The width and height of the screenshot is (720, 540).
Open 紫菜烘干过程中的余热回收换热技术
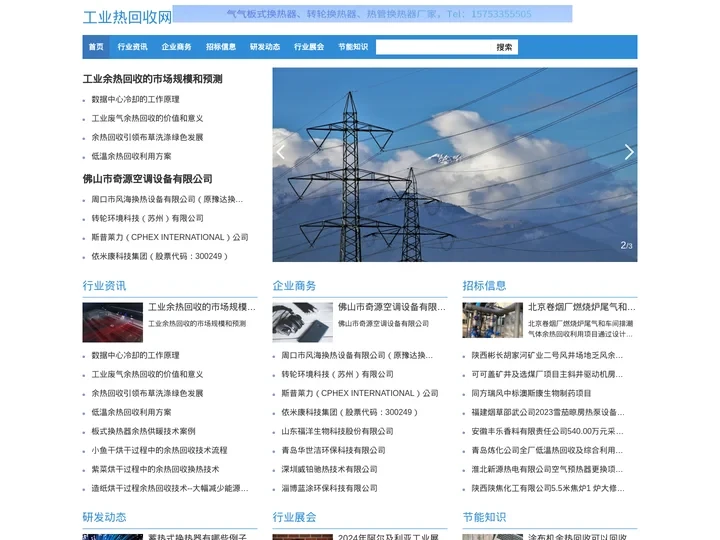[x=155, y=469]
